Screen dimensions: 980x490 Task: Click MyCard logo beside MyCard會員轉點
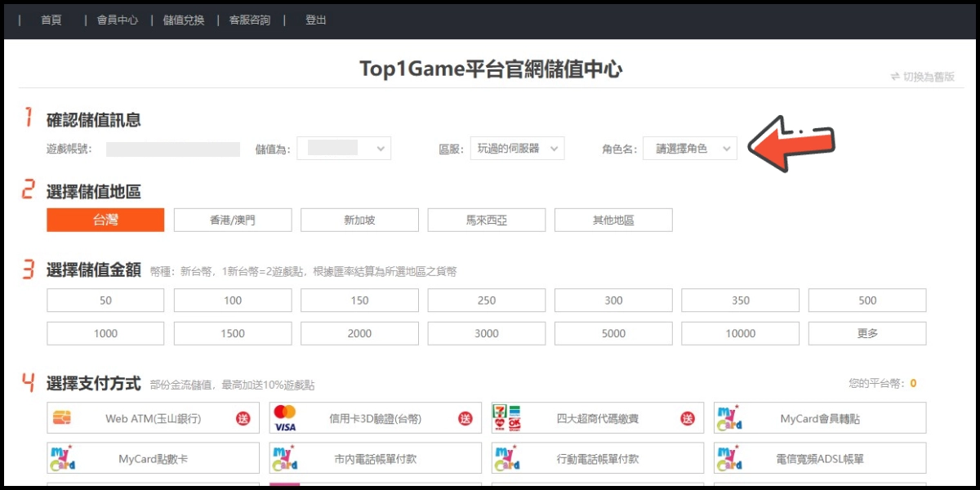click(728, 418)
